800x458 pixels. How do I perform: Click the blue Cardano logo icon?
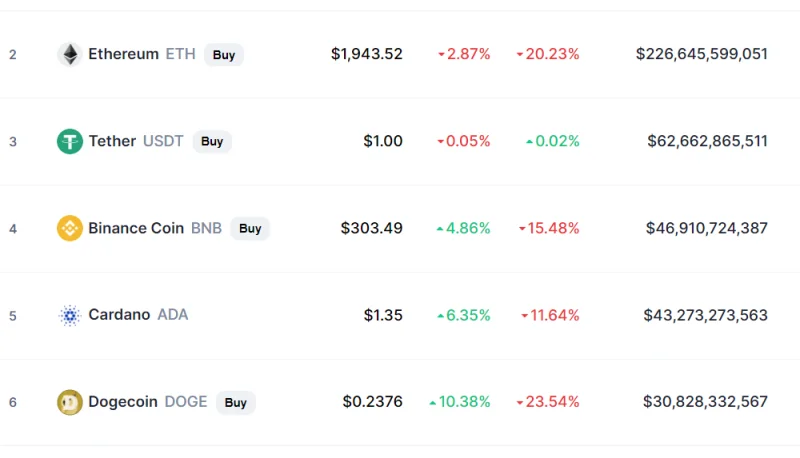click(x=70, y=315)
